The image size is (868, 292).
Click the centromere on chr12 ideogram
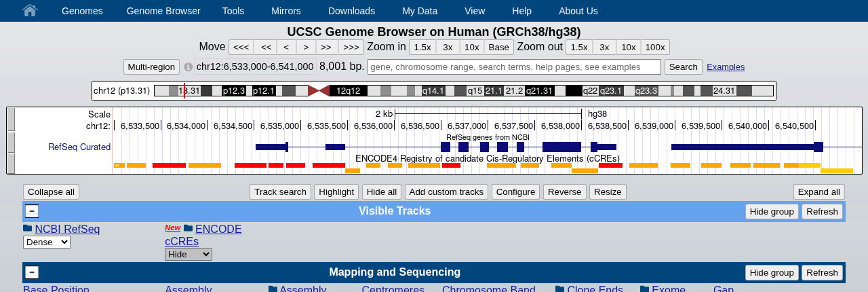319,90
